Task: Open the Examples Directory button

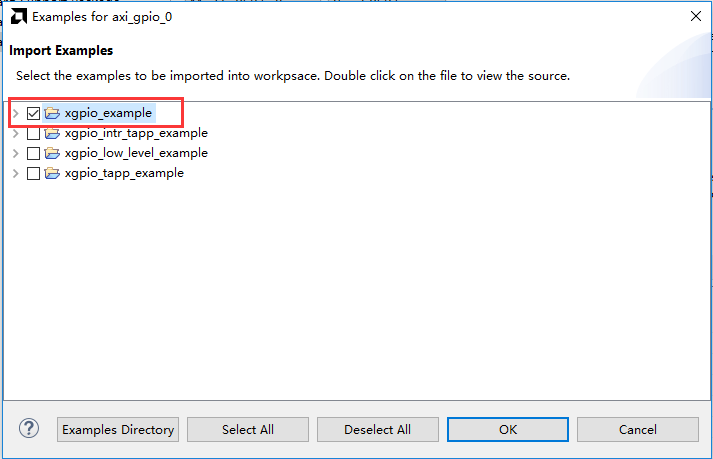Action: pyautogui.click(x=118, y=429)
